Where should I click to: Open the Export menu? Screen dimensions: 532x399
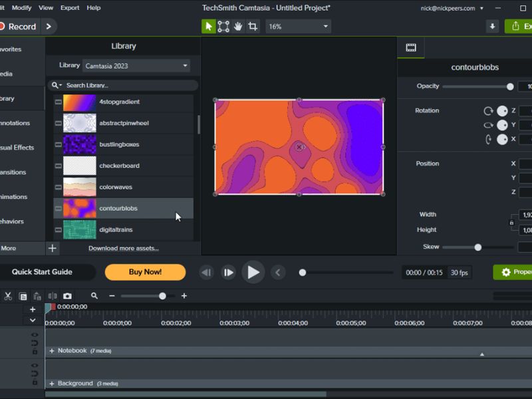70,8
